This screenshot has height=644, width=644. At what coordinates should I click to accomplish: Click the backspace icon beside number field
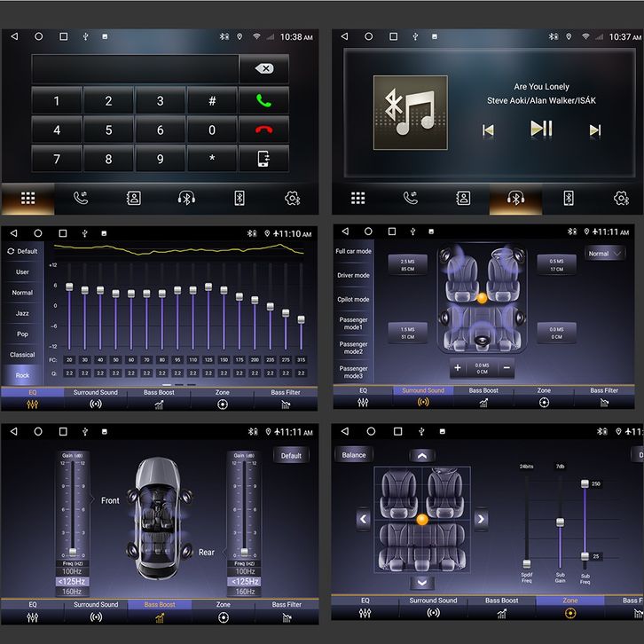tap(263, 69)
